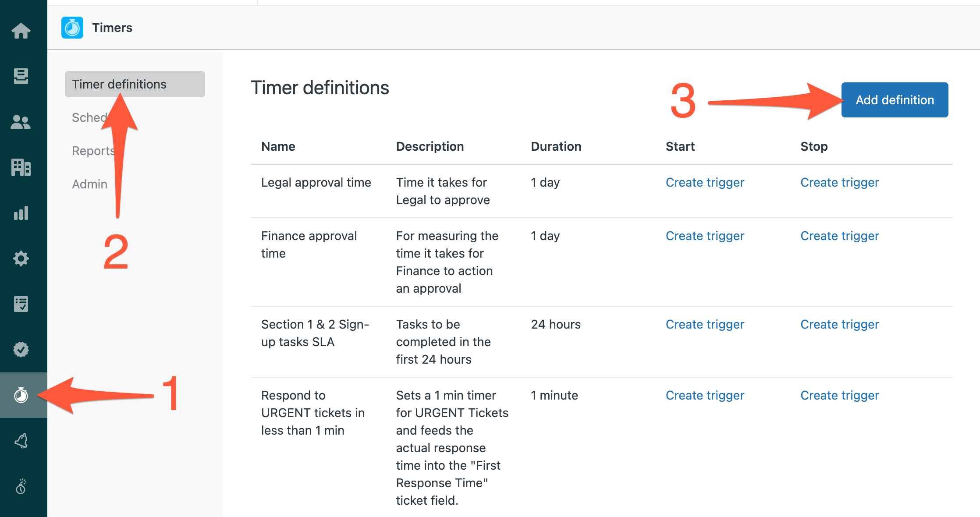Open the bell notification app icon
The height and width of the screenshot is (517, 980).
21,441
